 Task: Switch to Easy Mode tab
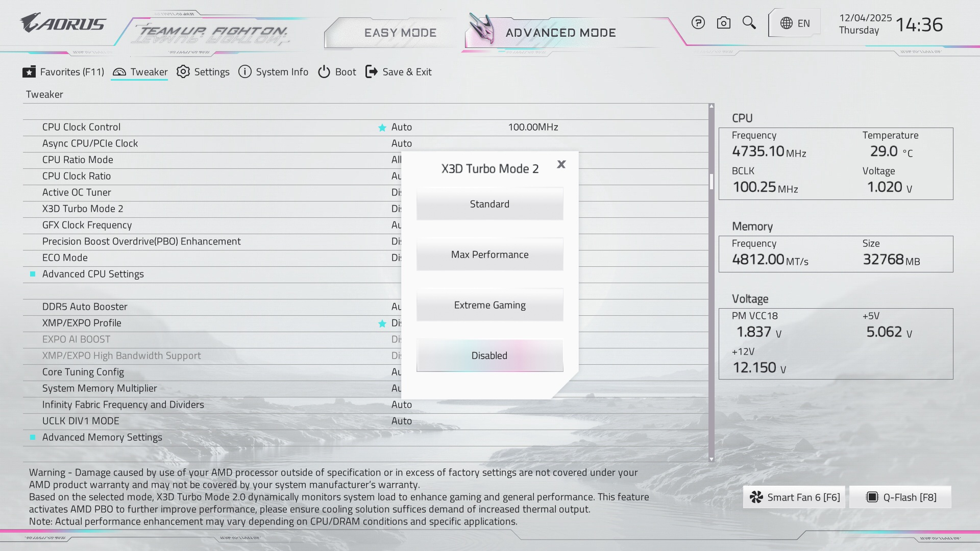pyautogui.click(x=400, y=33)
